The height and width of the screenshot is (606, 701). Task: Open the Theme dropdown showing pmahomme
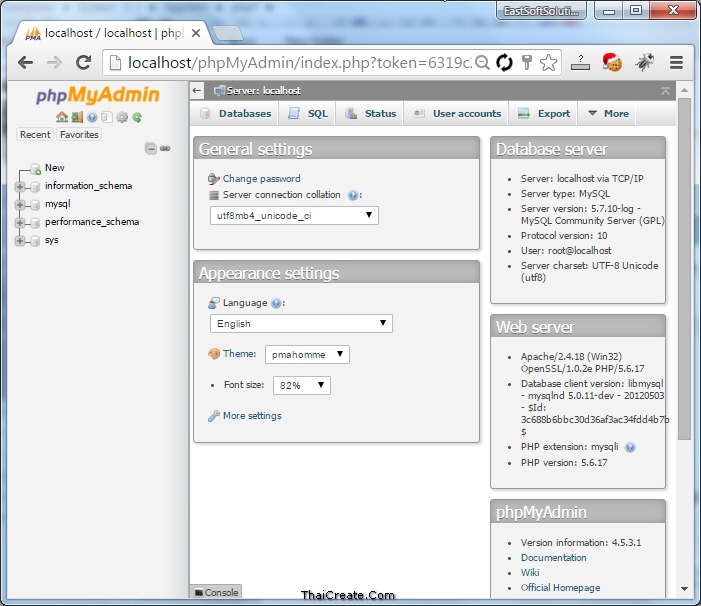point(307,354)
